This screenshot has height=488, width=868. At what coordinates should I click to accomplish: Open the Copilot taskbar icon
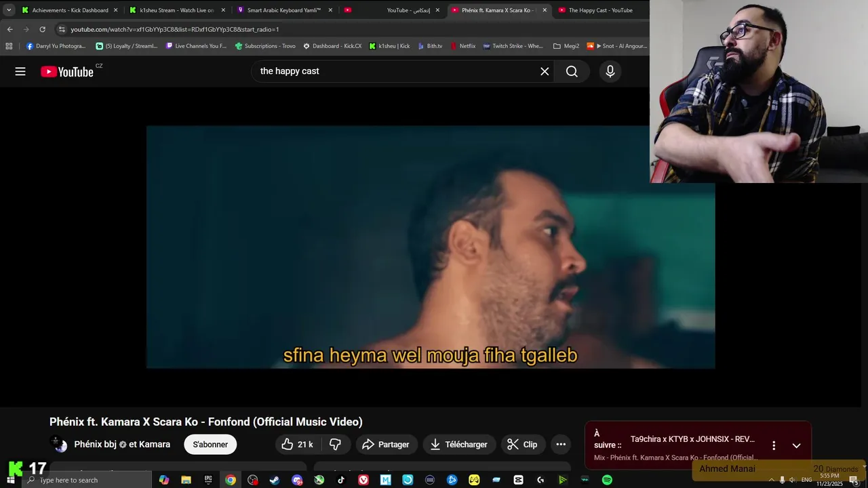[164, 480]
